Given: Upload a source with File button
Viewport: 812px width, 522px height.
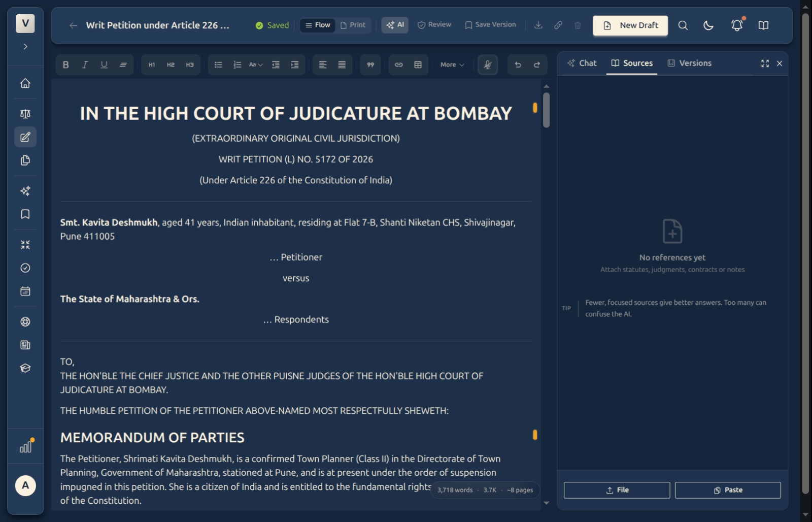Looking at the screenshot, I should click(x=617, y=490).
